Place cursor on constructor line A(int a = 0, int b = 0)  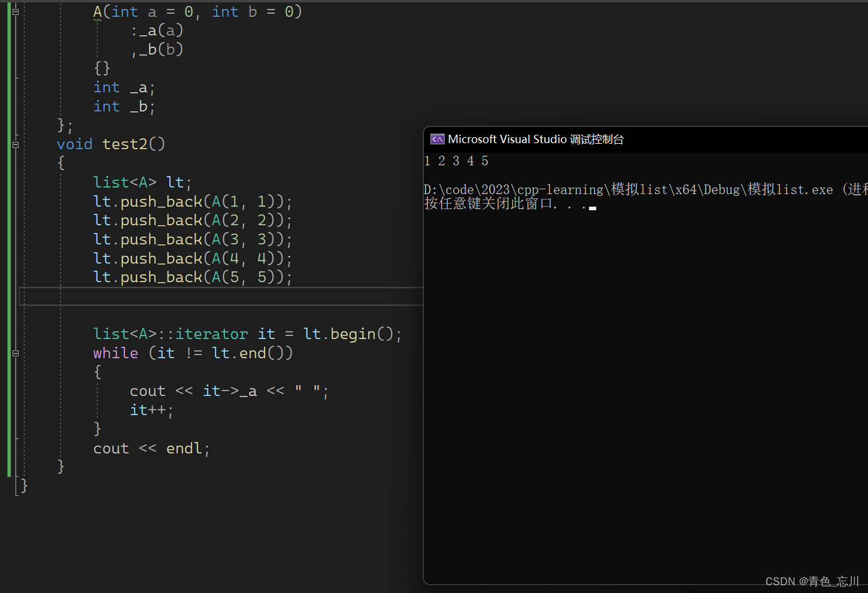point(198,12)
